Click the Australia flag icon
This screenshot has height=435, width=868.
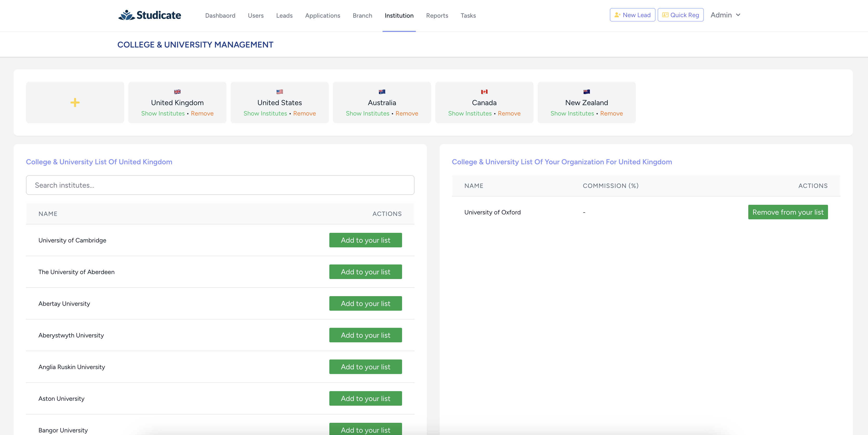click(x=382, y=92)
